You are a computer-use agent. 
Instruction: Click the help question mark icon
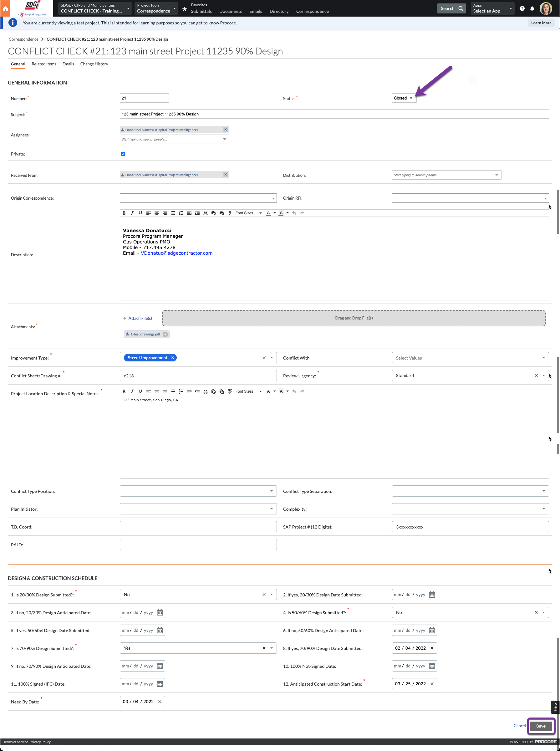(x=522, y=8)
